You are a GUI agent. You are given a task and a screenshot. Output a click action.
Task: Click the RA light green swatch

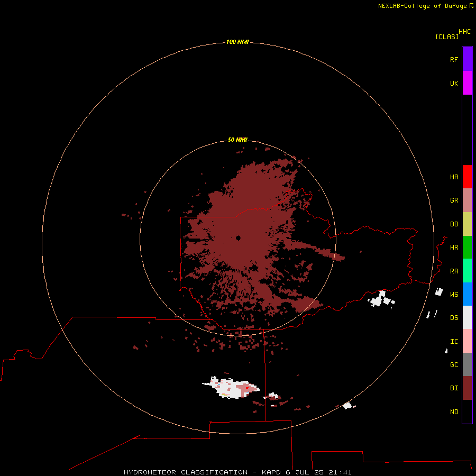point(467,271)
